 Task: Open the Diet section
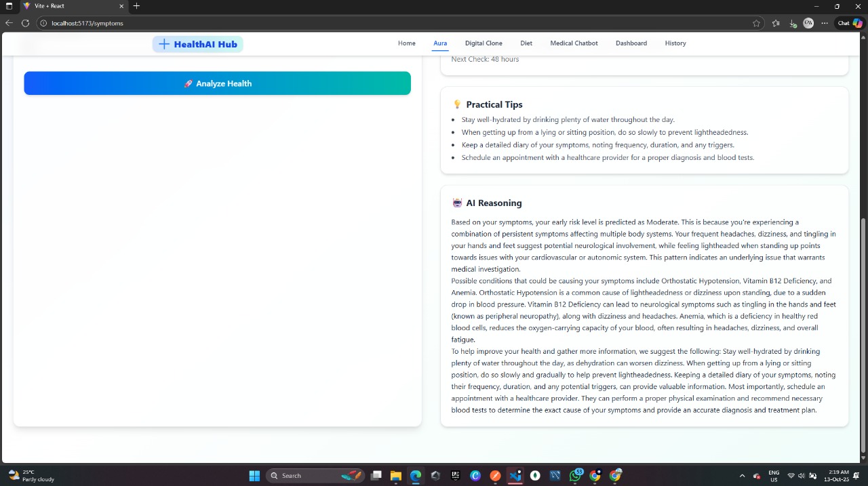pyautogui.click(x=526, y=43)
